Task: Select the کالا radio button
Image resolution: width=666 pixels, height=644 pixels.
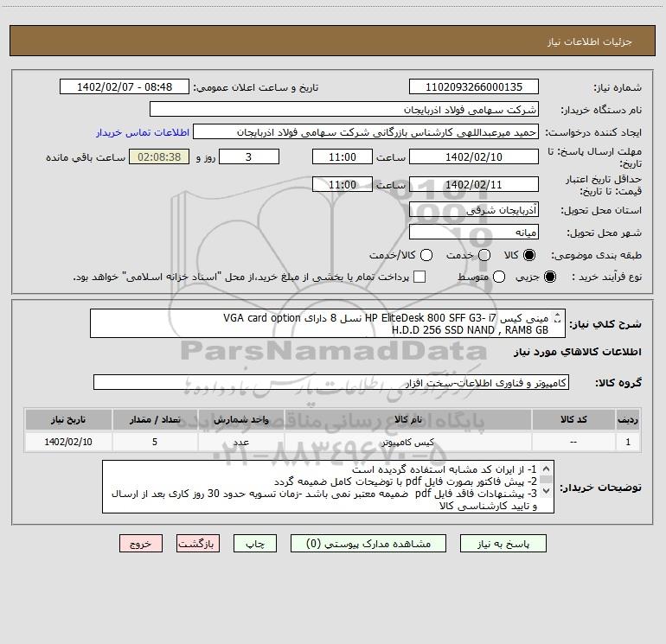Action: click(x=529, y=255)
